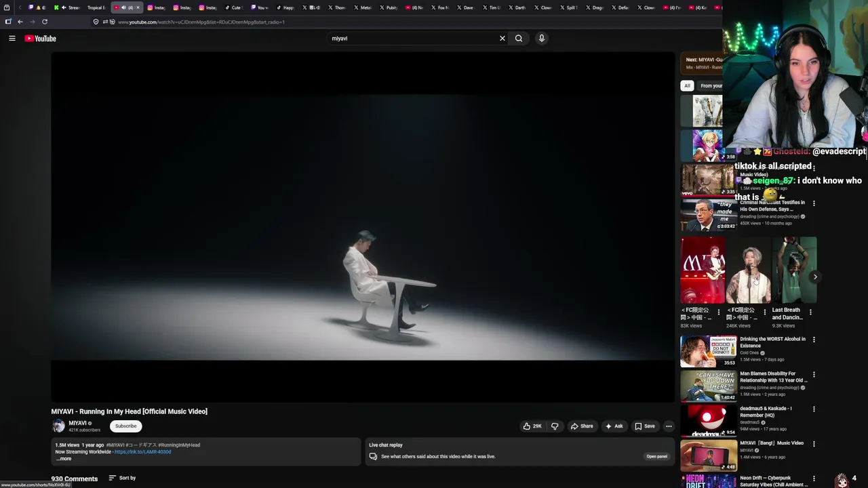868x488 pixels.
Task: Save the video to a playlist
Action: click(x=644, y=426)
